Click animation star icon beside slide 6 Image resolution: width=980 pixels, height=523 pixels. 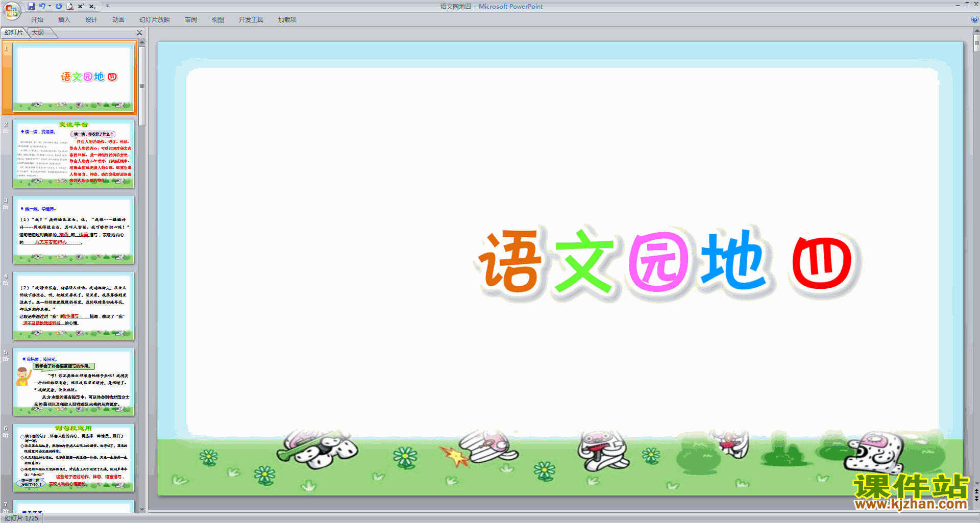(6, 435)
